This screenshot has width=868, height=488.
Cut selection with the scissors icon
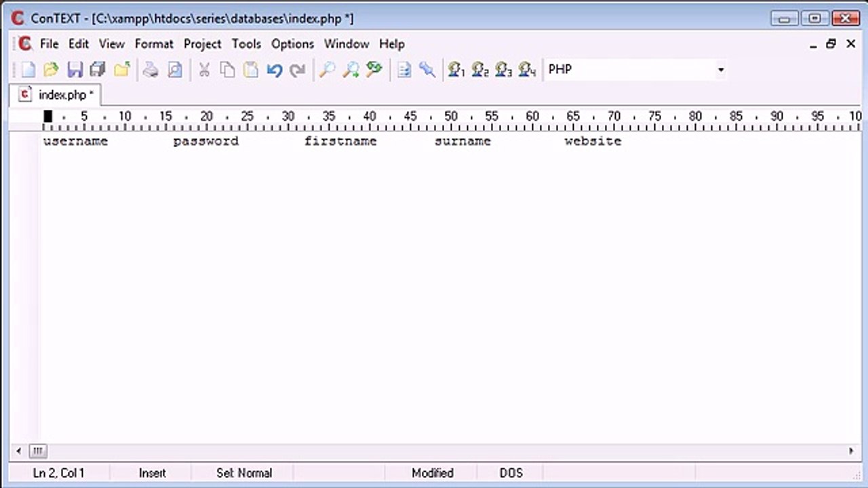(x=204, y=69)
